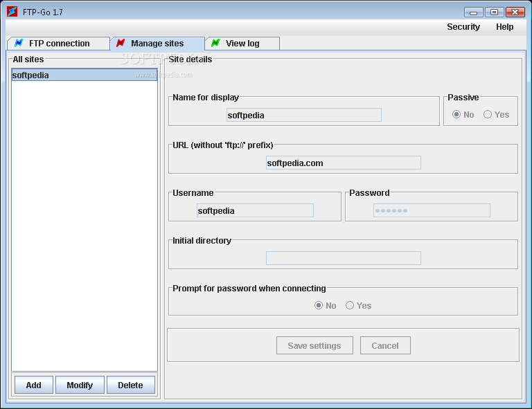Open the View log tab
The image size is (532, 409).
pos(242,44)
